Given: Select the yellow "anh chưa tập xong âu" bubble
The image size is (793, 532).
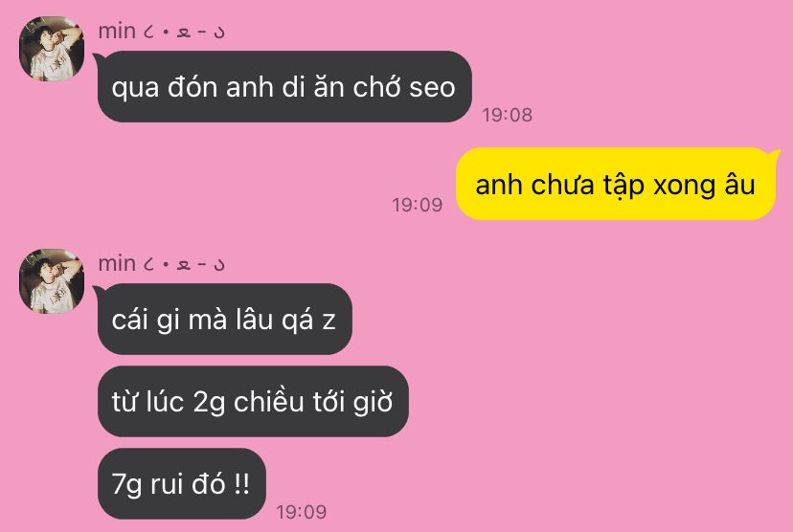Looking at the screenshot, I should [616, 184].
